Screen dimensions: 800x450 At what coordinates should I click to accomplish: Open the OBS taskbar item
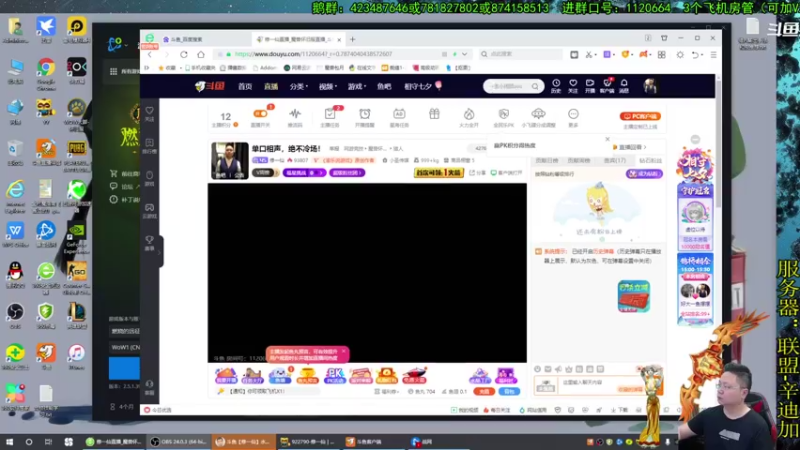[178, 442]
